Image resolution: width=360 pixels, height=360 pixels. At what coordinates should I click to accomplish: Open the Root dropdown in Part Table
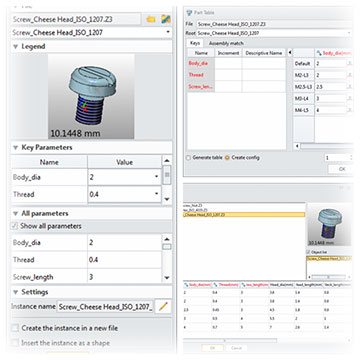click(348, 33)
